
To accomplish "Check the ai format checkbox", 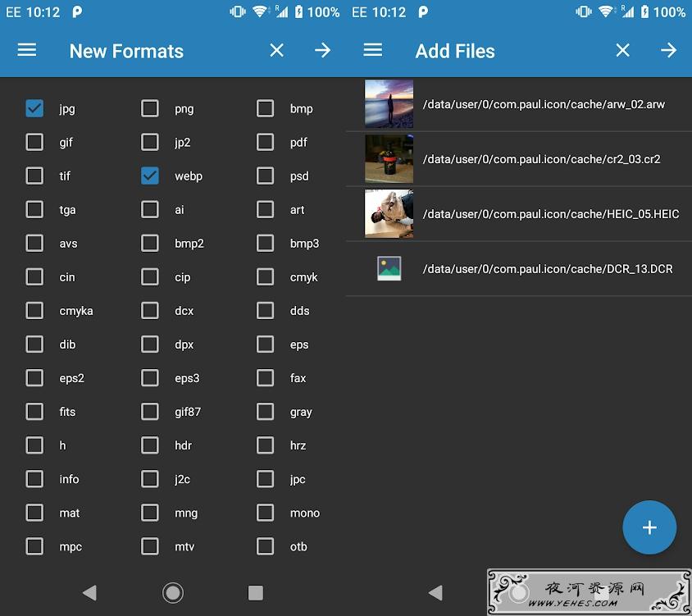I will coord(149,209).
